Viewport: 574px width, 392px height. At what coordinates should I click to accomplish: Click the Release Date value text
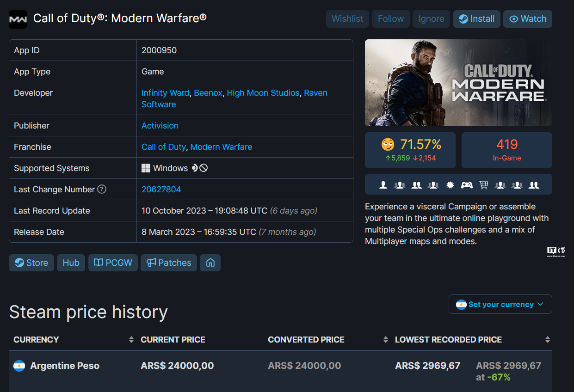click(x=229, y=232)
